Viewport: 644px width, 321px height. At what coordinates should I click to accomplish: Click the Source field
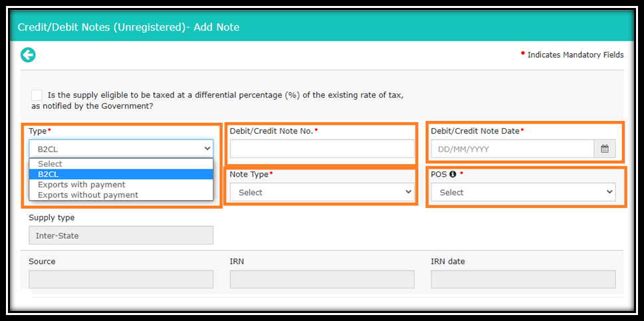(x=121, y=279)
